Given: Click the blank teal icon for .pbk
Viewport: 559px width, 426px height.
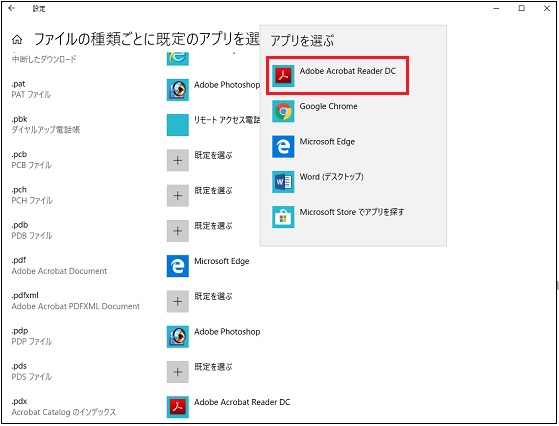Looking at the screenshot, I should coord(178,125).
